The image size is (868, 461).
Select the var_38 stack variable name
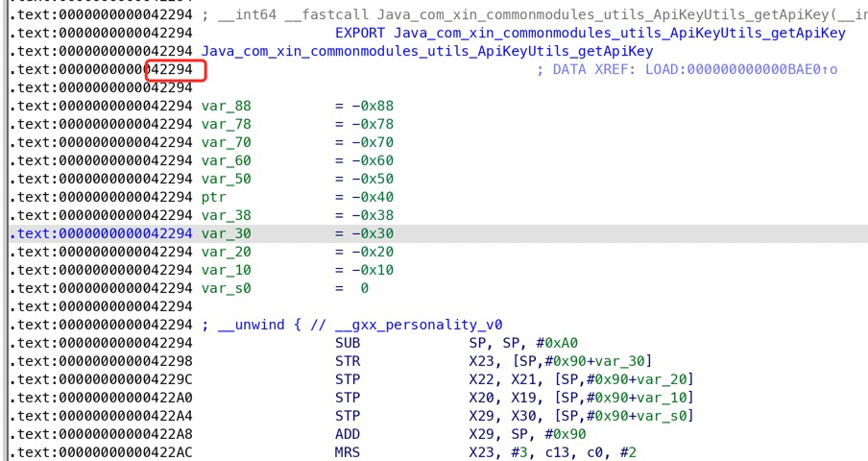[x=226, y=215]
